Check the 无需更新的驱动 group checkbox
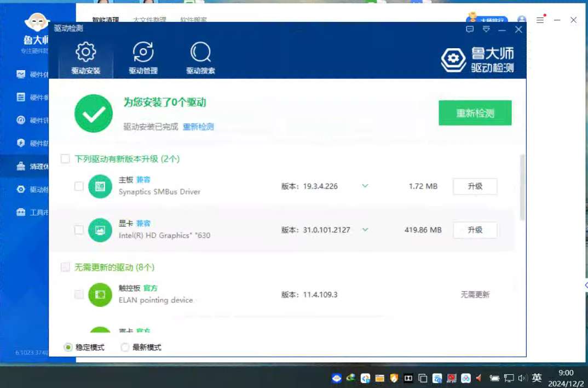Screen dimensions: 588x388 pyautogui.click(x=65, y=267)
